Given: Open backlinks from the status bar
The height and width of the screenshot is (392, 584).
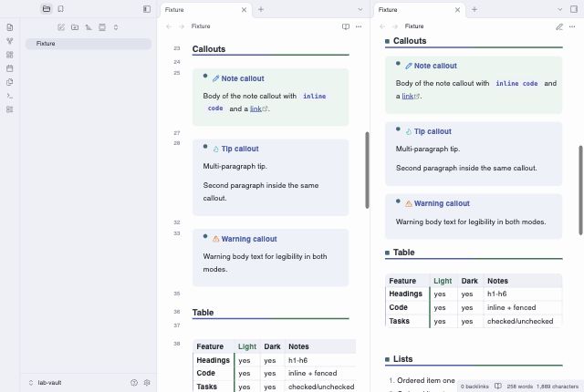Looking at the screenshot, I should coord(474,387).
